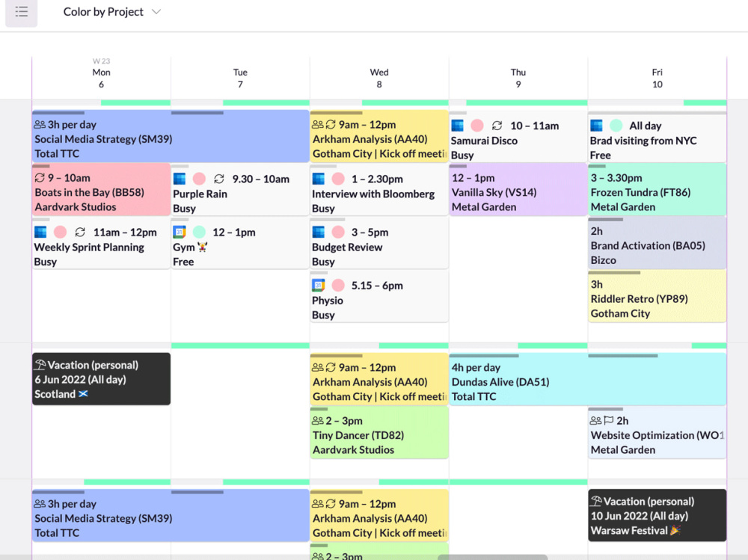The image size is (748, 560).
Task: Select the Thu 9 day header
Action: [x=518, y=79]
